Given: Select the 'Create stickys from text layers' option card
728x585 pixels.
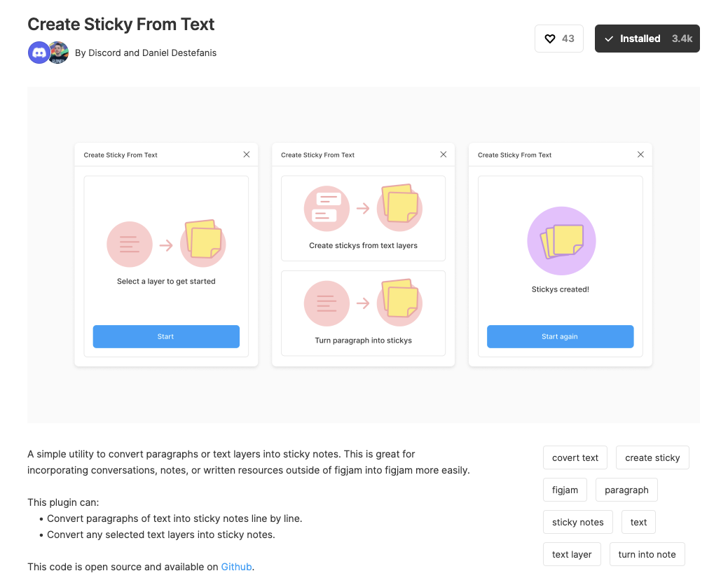Looking at the screenshot, I should (x=363, y=218).
